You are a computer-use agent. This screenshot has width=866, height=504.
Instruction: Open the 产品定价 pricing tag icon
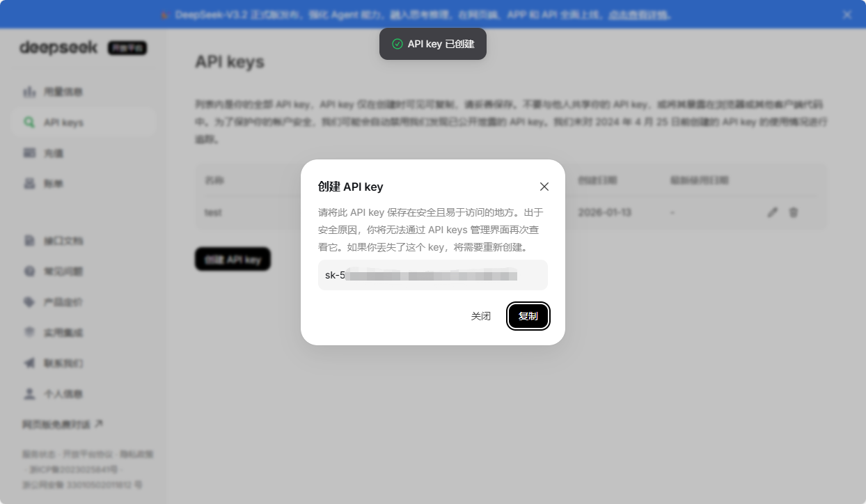29,301
